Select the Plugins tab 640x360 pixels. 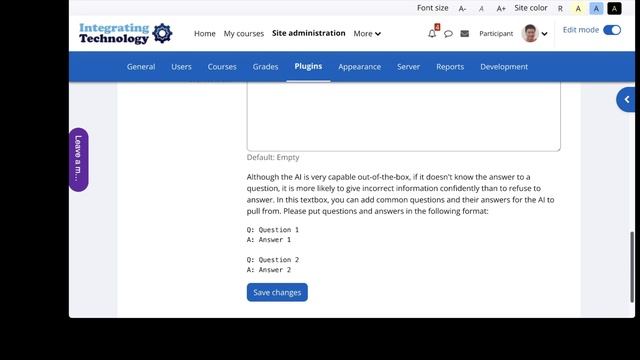[x=308, y=66]
